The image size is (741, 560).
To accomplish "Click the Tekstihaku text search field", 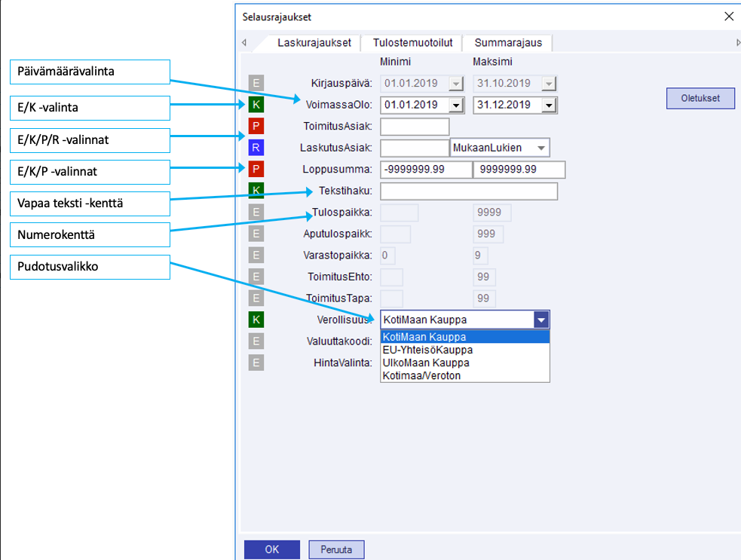I will coord(469,191).
